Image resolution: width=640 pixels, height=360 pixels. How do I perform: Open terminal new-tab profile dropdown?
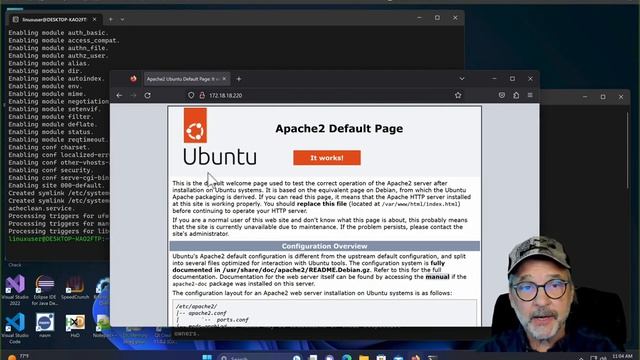[x=122, y=19]
